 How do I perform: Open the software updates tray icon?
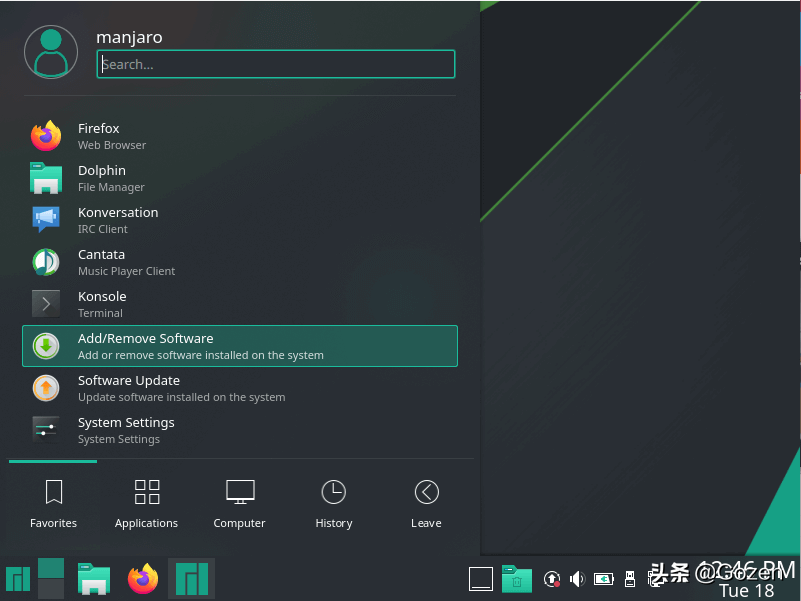(552, 579)
